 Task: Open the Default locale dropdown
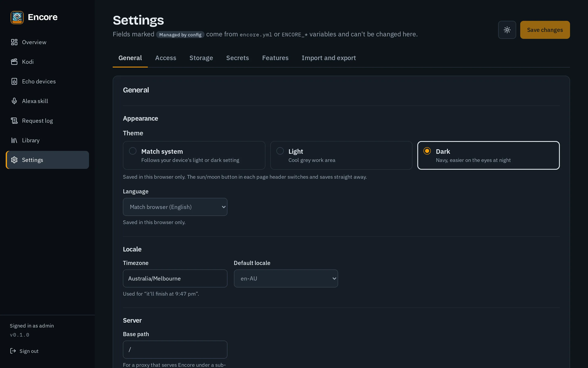pos(286,278)
